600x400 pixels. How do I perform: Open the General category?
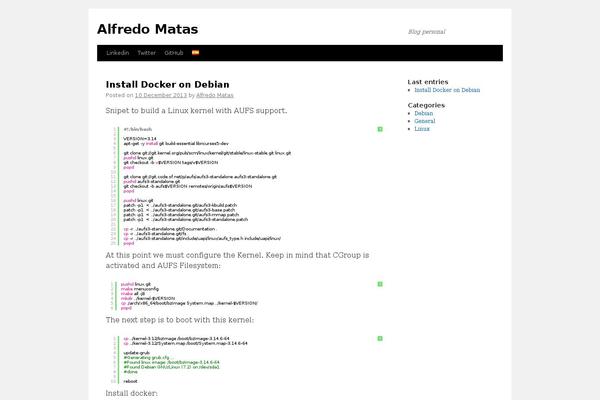click(x=425, y=121)
